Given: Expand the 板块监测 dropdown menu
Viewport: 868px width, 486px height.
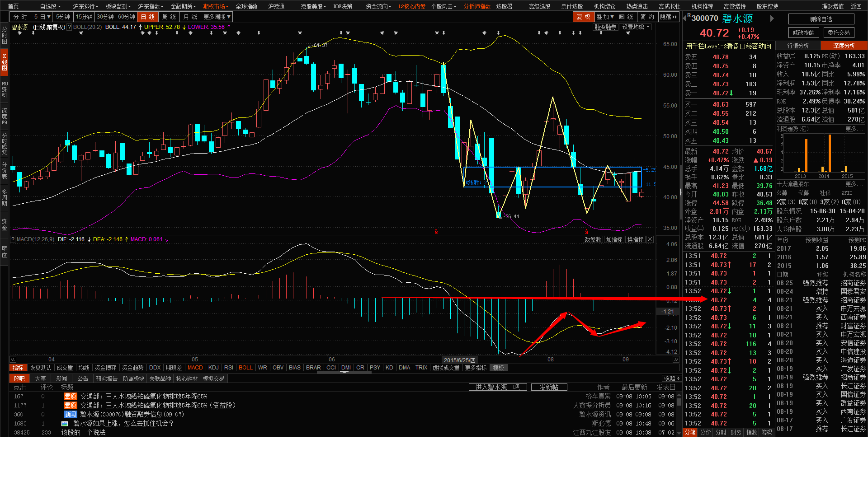Looking at the screenshot, I should pos(118,6).
